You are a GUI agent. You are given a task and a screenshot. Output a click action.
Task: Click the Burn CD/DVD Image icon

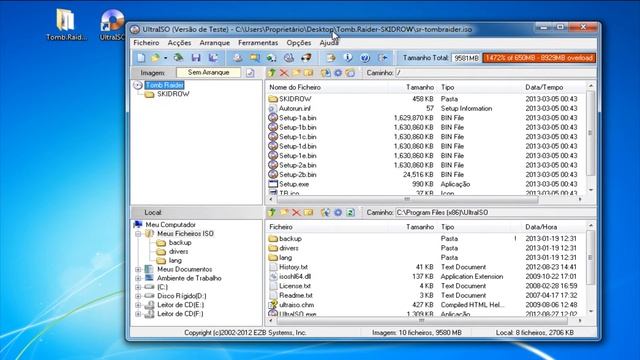306,58
